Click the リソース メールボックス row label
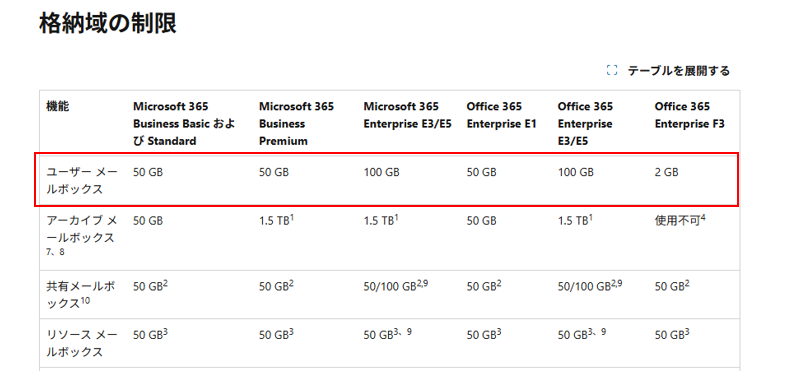The height and width of the screenshot is (378, 785). [x=82, y=343]
